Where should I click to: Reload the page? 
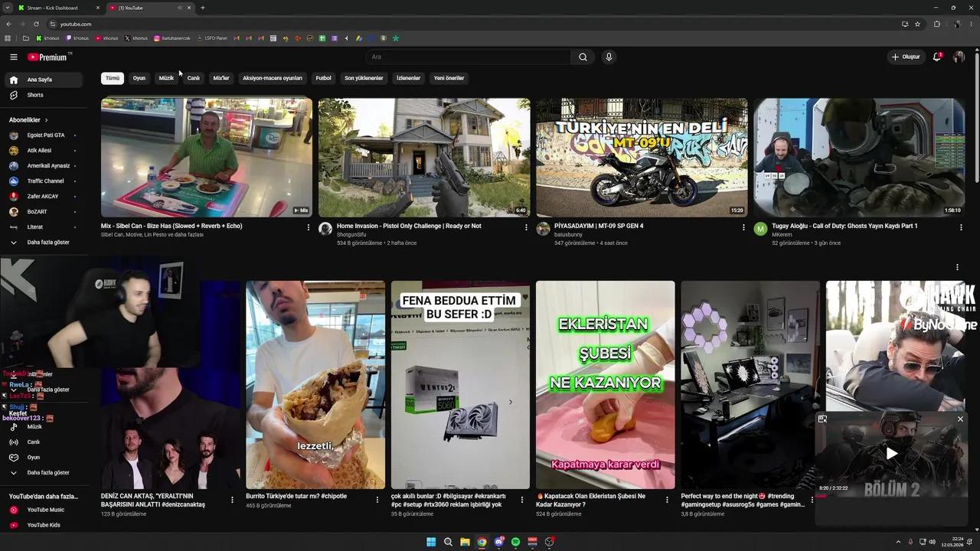point(36,24)
